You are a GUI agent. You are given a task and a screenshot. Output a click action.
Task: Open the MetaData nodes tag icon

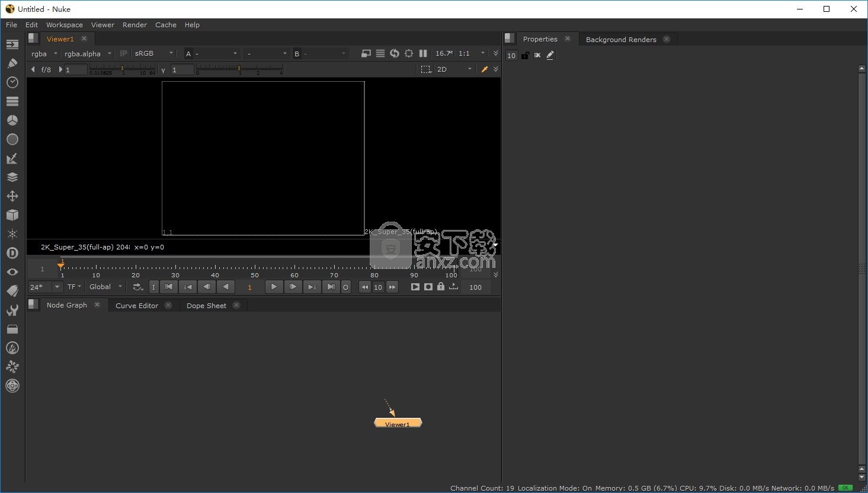click(12, 291)
